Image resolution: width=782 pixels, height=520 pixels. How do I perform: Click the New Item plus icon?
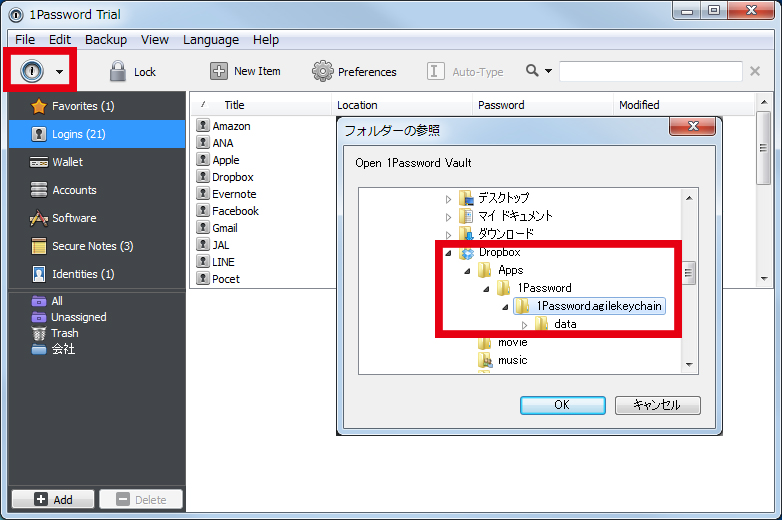218,71
